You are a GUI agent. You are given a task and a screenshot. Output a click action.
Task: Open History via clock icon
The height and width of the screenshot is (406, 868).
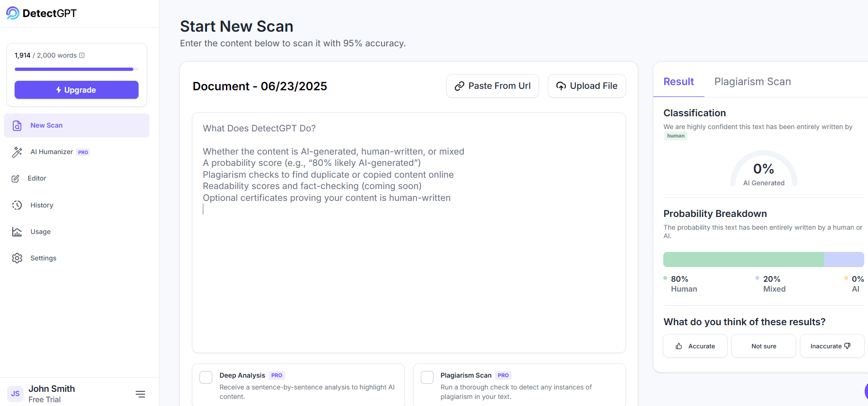click(x=17, y=205)
